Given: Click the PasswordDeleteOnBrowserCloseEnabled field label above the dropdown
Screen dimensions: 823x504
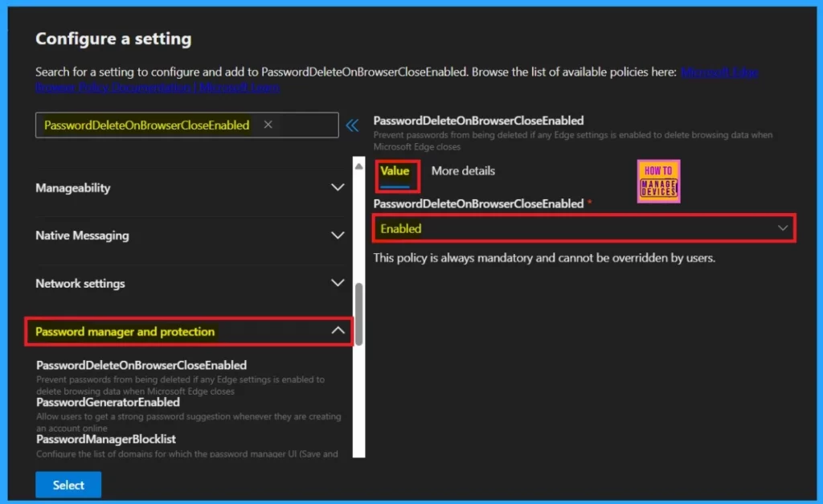Looking at the screenshot, I should pyautogui.click(x=478, y=203).
